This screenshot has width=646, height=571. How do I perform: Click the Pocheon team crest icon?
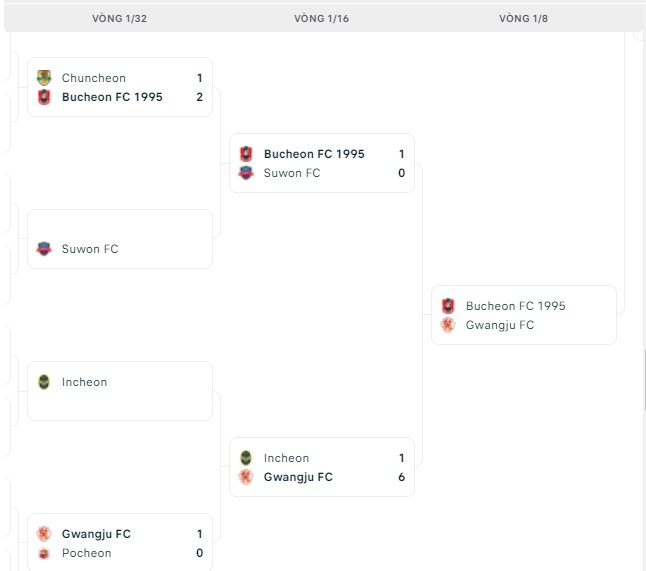pyautogui.click(x=44, y=553)
